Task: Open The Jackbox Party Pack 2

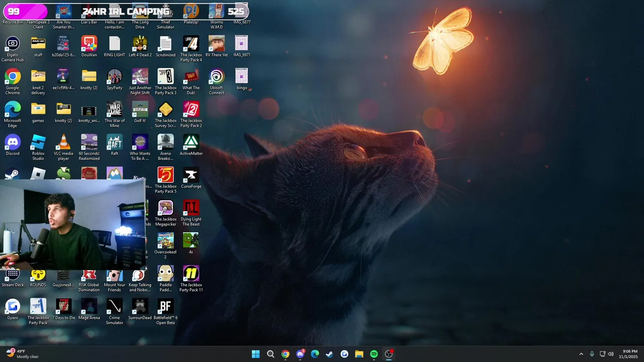Action: click(191, 115)
